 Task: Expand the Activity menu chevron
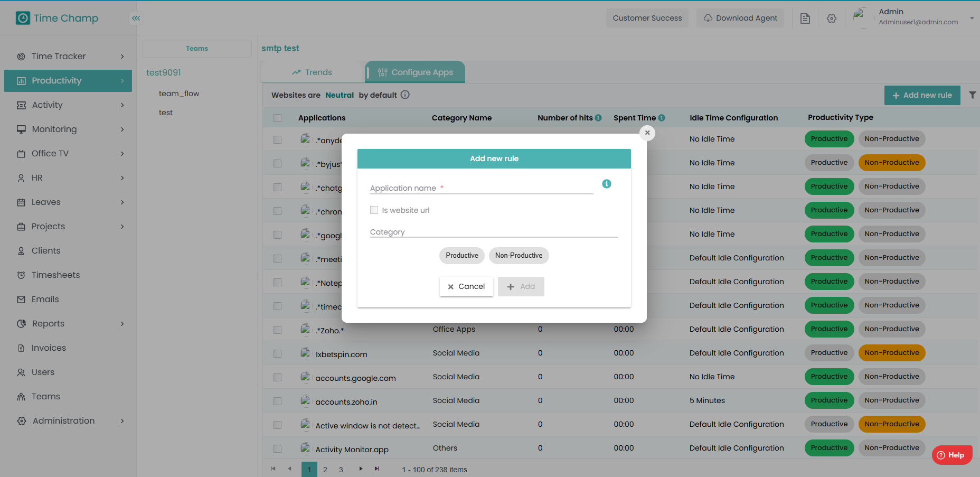coord(123,105)
